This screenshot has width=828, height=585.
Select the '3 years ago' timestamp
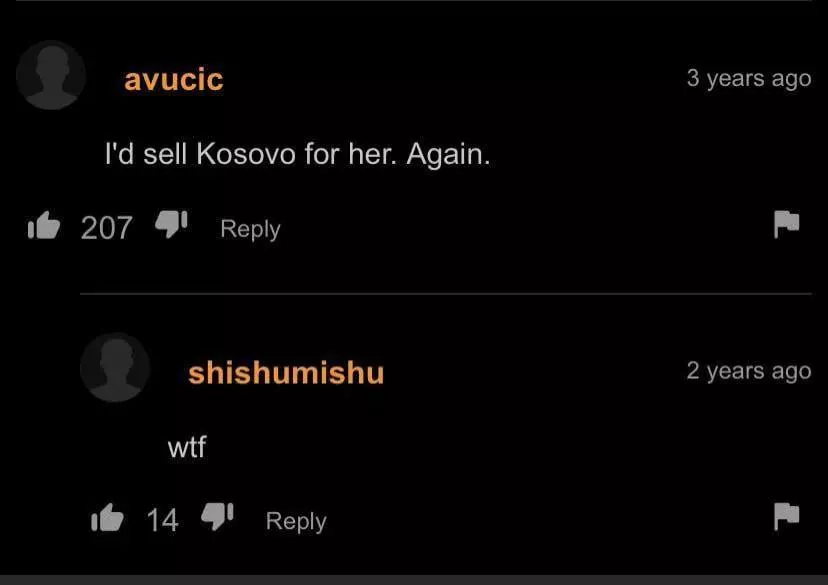click(749, 79)
